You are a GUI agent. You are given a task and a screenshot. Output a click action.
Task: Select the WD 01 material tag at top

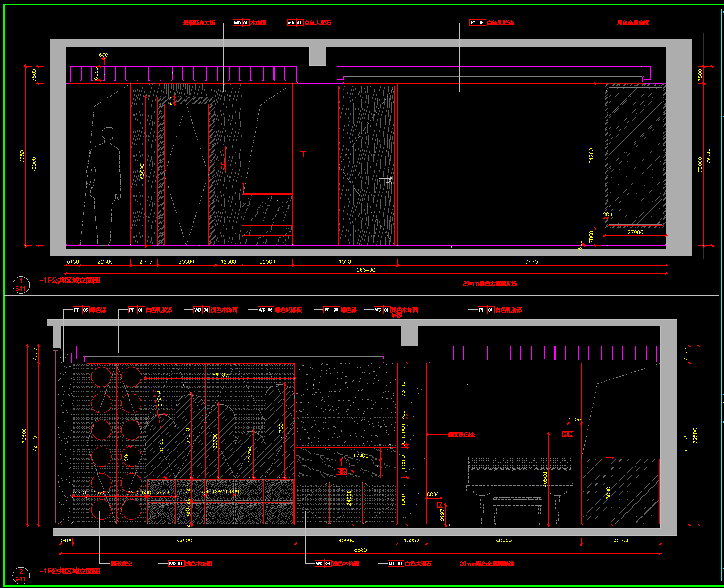click(x=241, y=23)
